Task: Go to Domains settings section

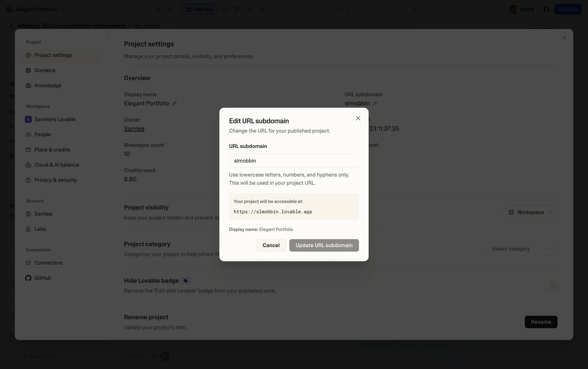Action: [45, 70]
